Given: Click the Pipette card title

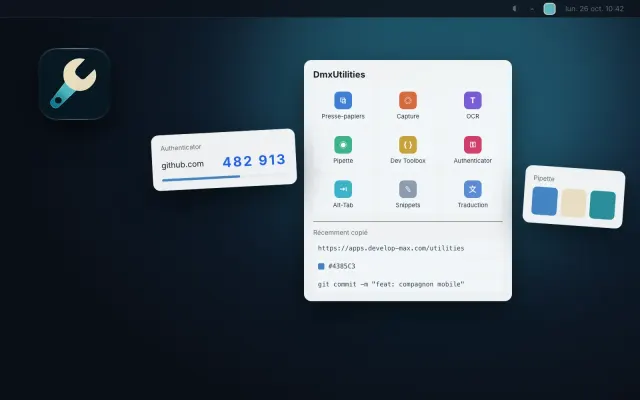Looking at the screenshot, I should click(544, 178).
